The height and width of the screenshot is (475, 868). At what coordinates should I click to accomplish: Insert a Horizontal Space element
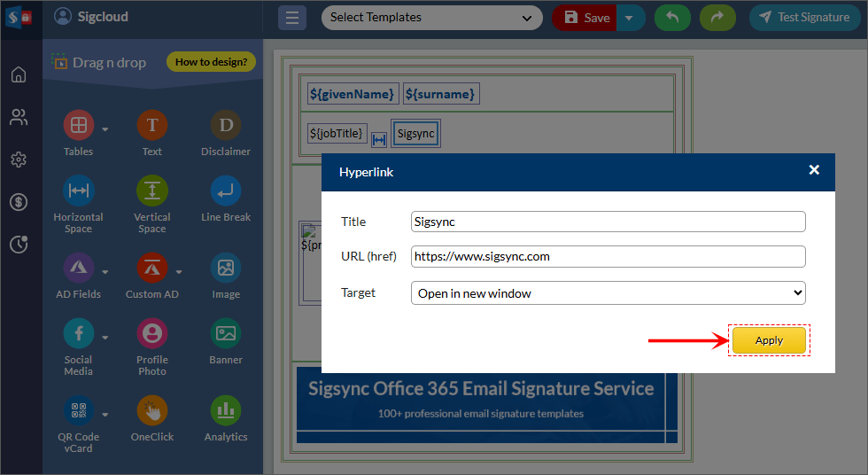78,191
